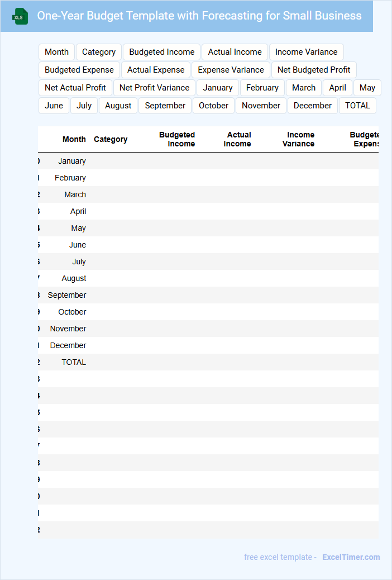Click the April tag chip
392x580 pixels.
(338, 88)
